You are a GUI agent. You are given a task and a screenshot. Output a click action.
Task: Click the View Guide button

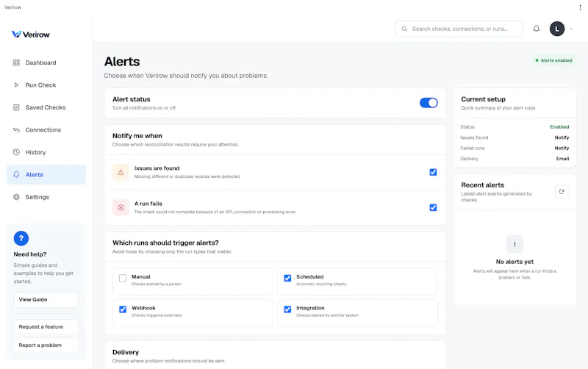coord(46,300)
